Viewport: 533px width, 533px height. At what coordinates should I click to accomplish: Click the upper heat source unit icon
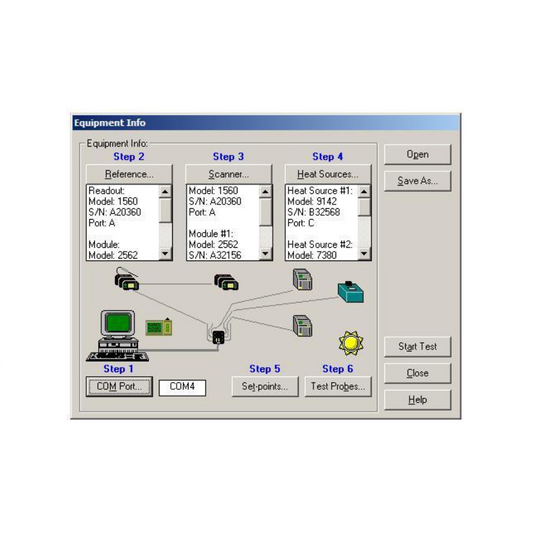coord(303,279)
